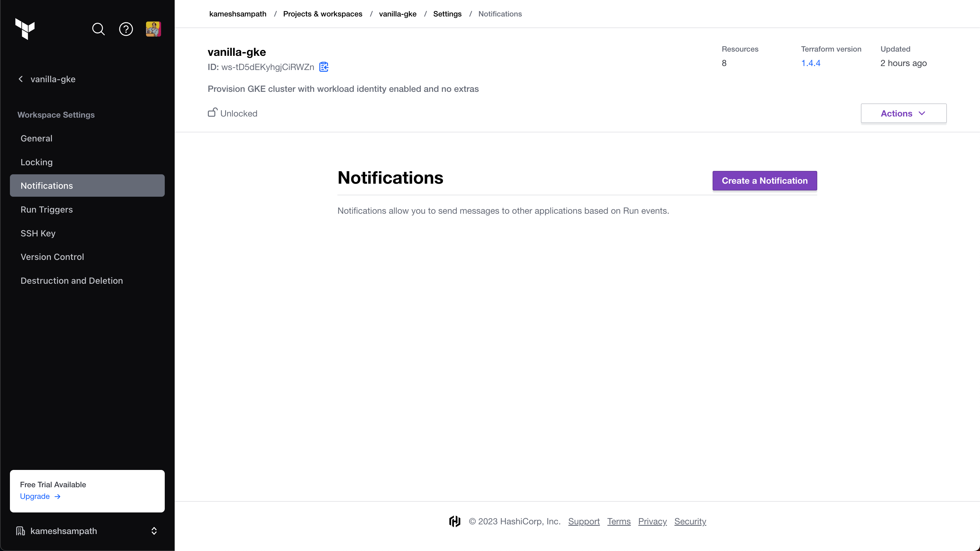Open the Run Triggers settings page
The image size is (980, 551).
click(47, 209)
